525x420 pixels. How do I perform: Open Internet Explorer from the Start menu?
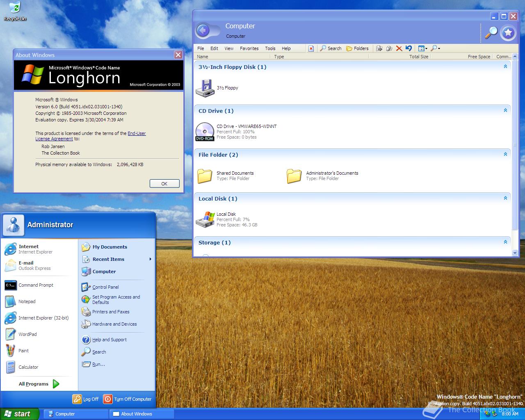click(x=39, y=249)
